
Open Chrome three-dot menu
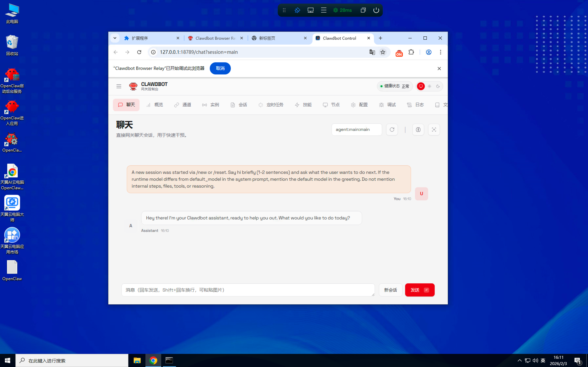[x=440, y=52]
